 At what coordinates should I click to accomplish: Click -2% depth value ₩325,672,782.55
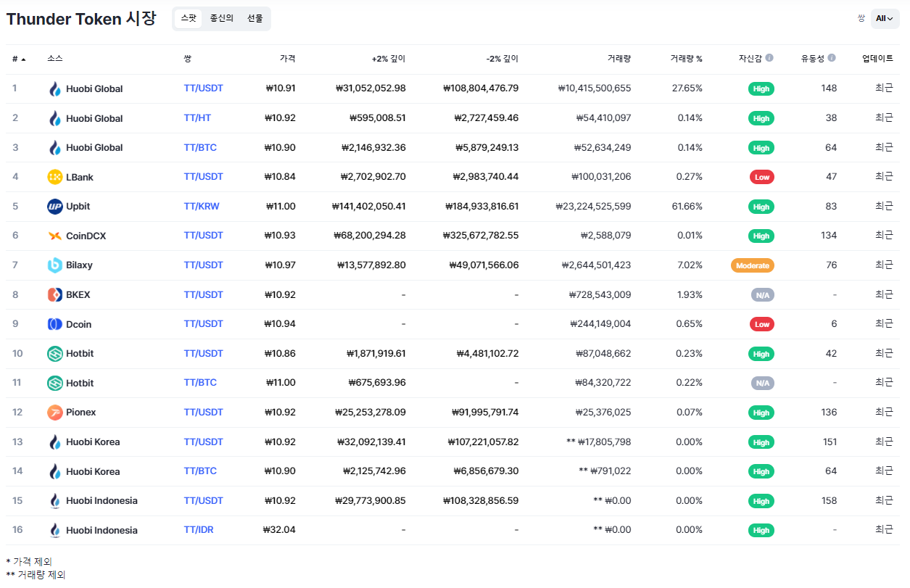482,236
